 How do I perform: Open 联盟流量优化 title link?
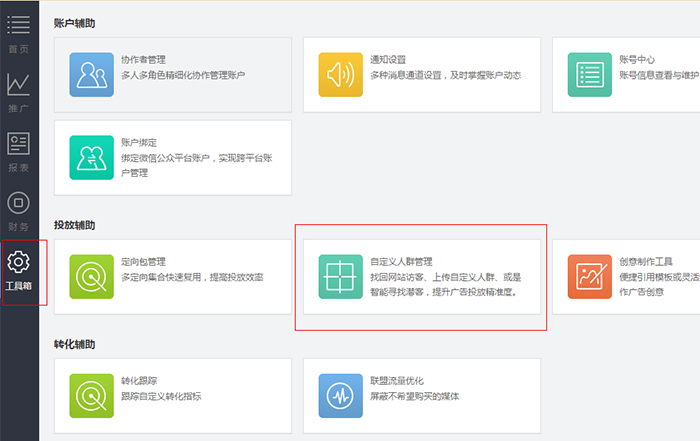tap(397, 381)
